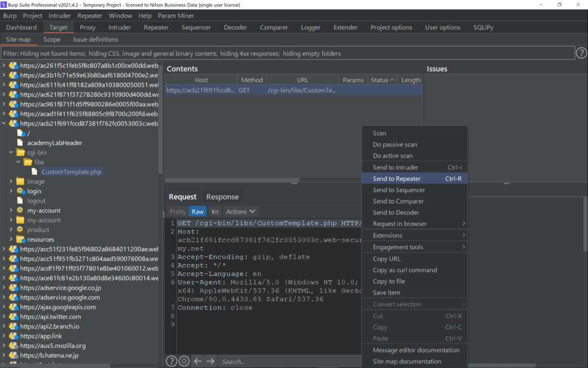This screenshot has width=588, height=368.
Task: Open the Engagement tools submenu
Action: tap(415, 247)
